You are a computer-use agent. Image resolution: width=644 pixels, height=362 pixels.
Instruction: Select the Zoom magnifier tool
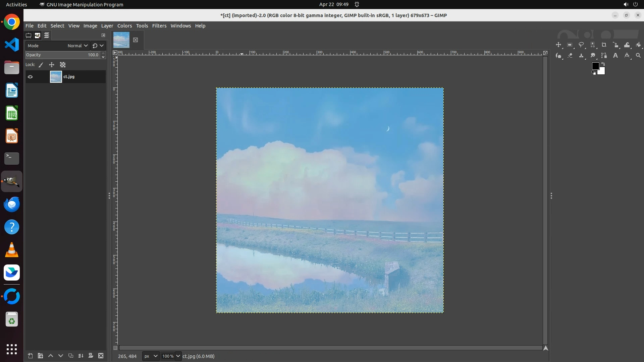pos(638,56)
